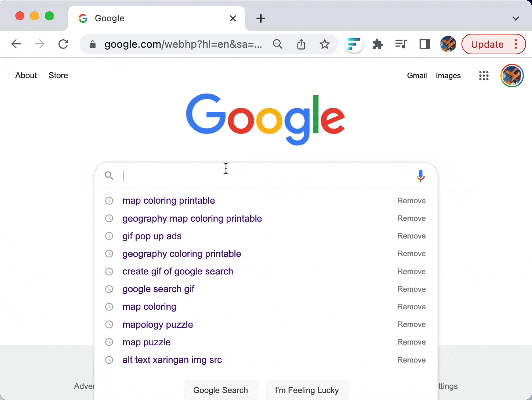The height and width of the screenshot is (400, 532).
Task: Click inside the Google search input field
Action: pos(265,176)
